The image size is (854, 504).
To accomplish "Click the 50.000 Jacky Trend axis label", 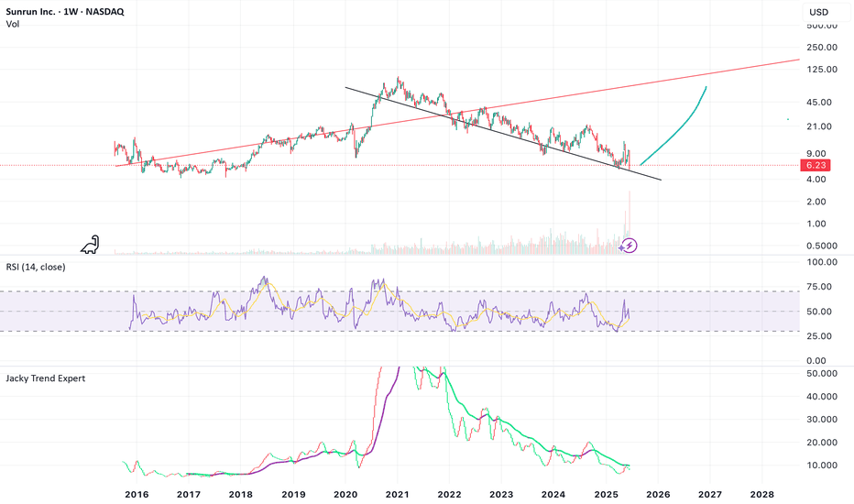I will pos(822,373).
